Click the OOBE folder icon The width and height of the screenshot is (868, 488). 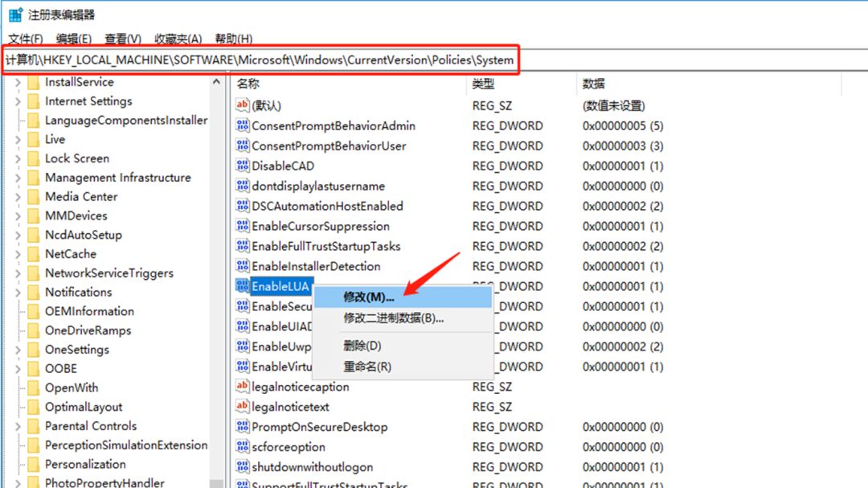33,369
